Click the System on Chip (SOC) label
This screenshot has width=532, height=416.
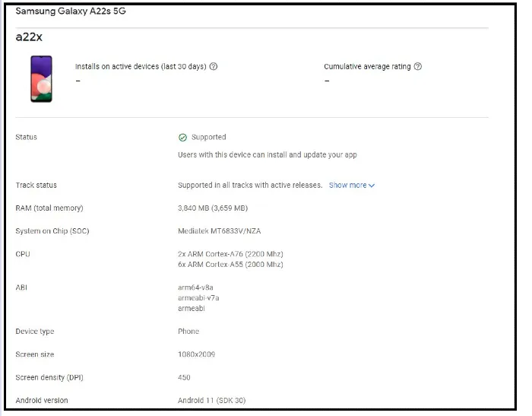tap(52, 231)
